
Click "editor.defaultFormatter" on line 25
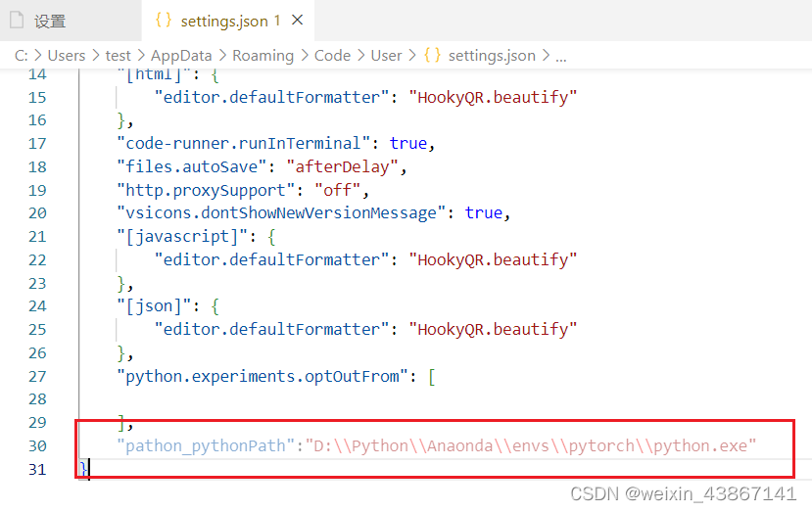click(271, 329)
